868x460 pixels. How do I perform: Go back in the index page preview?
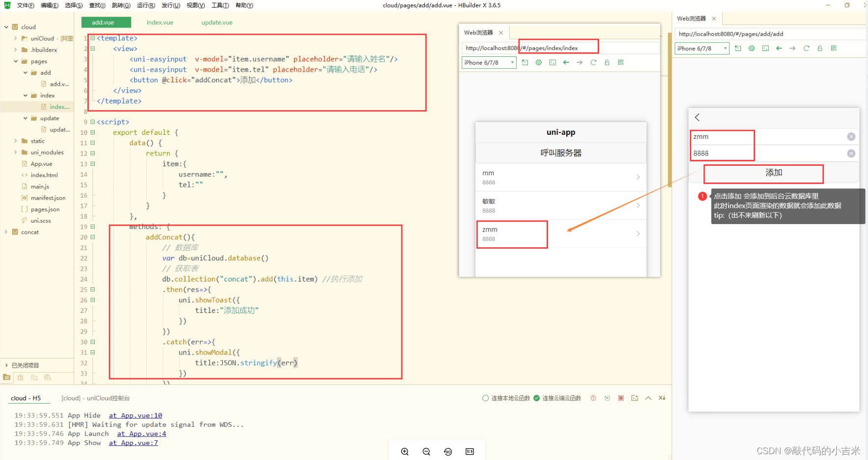pyautogui.click(x=566, y=62)
